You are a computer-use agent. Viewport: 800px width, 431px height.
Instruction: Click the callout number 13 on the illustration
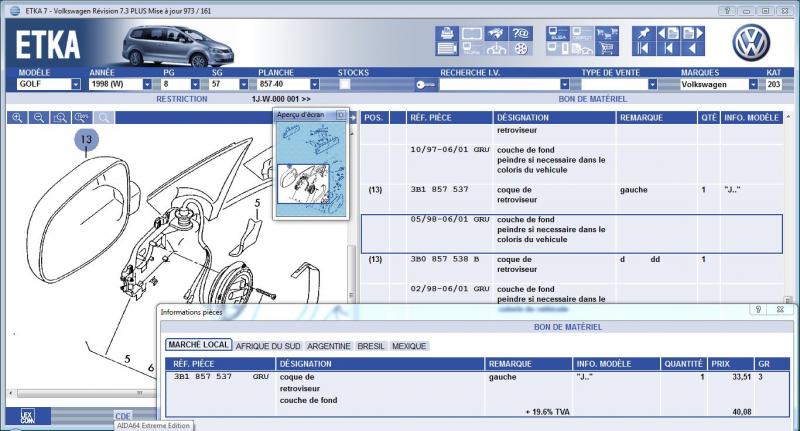pos(86,139)
